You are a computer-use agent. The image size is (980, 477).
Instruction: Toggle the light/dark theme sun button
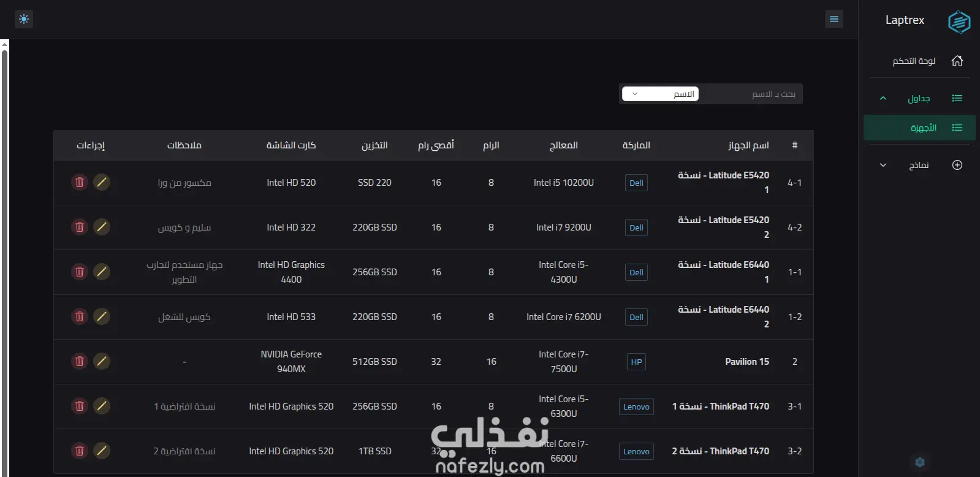[24, 19]
